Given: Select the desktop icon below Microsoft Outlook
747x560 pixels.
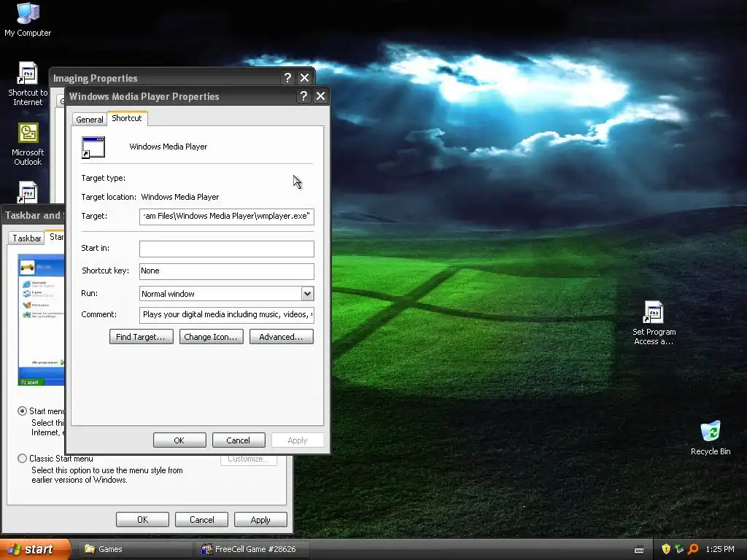Looking at the screenshot, I should click(28, 192).
